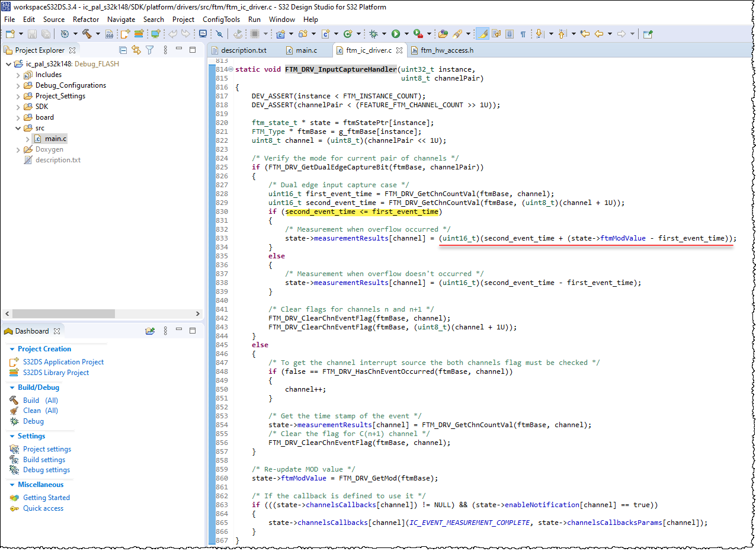The width and height of the screenshot is (756, 551).
Task: Open the ConfigTools menu
Action: (x=221, y=20)
